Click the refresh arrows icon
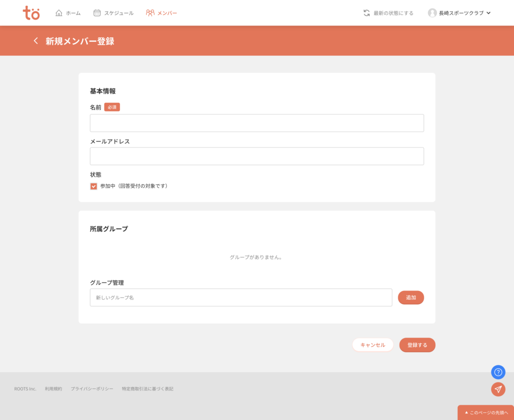The image size is (514, 420). coord(366,13)
